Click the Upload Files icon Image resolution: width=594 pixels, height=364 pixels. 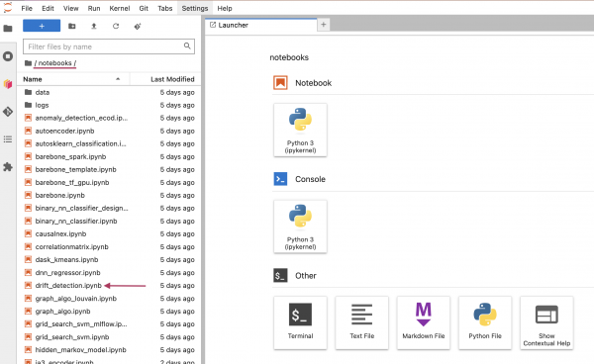(x=94, y=26)
